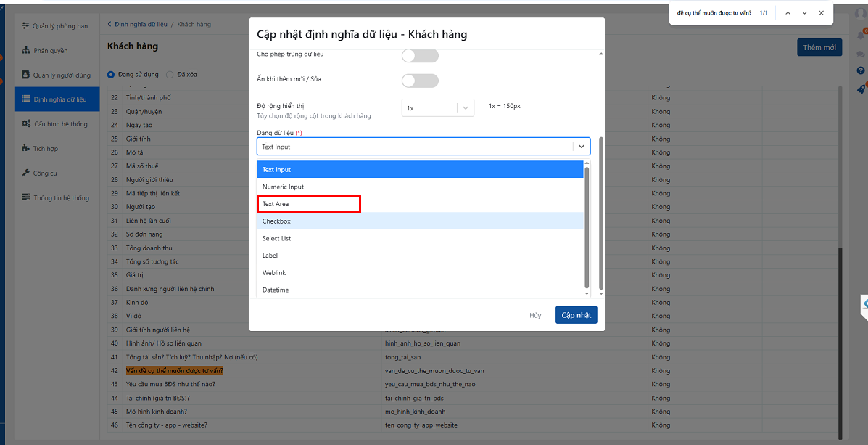Image resolution: width=868 pixels, height=445 pixels.
Task: Collapse the 'Dạng dữ liệu' dropdown arrow
Action: point(581,147)
